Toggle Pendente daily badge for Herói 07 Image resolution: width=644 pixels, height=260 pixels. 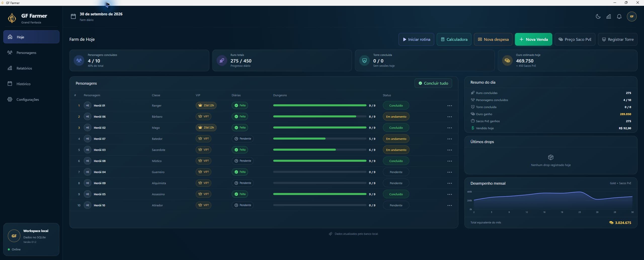[243, 139]
